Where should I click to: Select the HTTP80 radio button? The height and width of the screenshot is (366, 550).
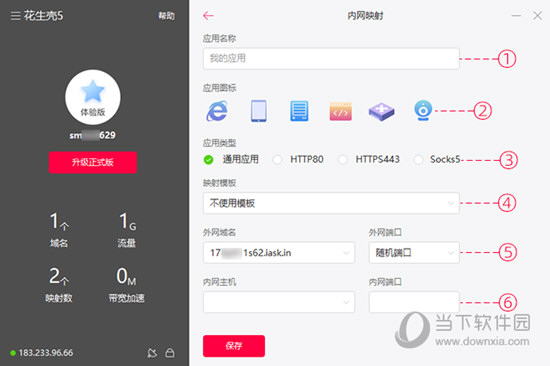[277, 160]
